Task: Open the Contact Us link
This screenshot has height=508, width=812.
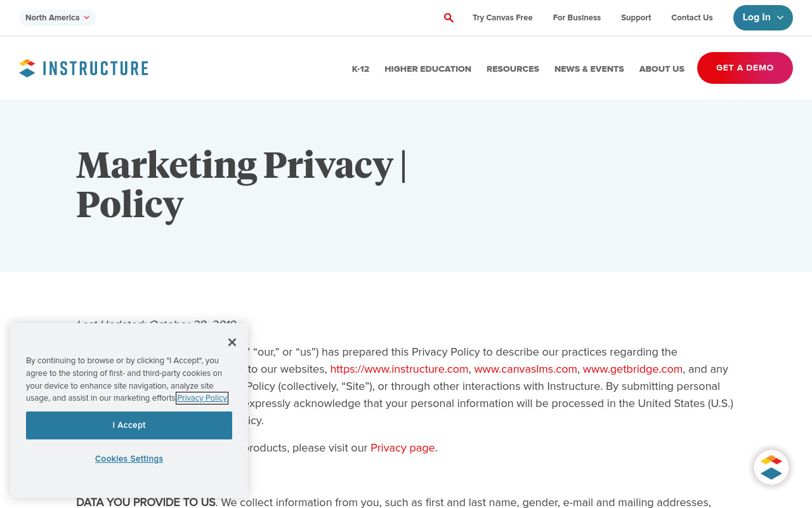Action: click(692, 18)
